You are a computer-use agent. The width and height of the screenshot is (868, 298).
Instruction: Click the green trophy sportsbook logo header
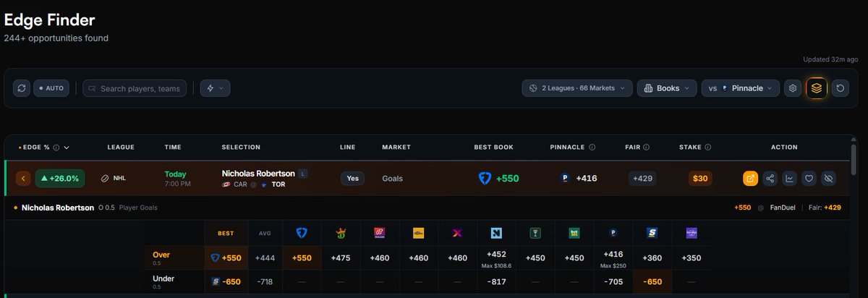535,233
